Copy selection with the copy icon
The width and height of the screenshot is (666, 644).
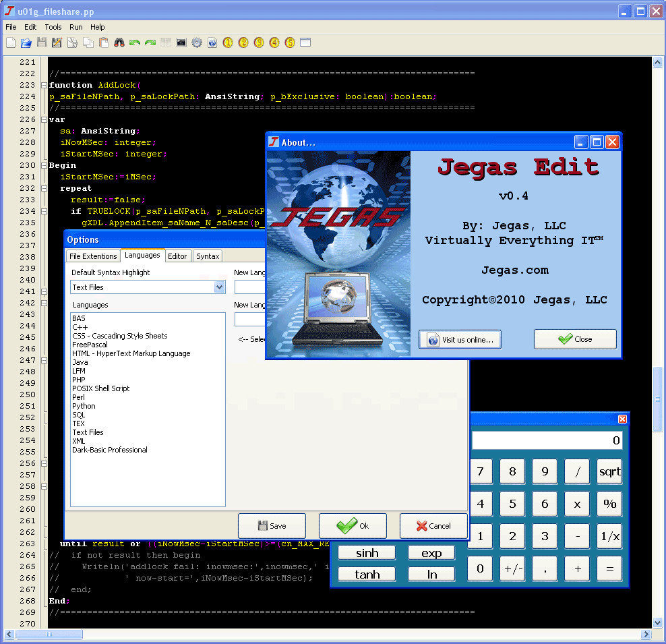pos(88,42)
